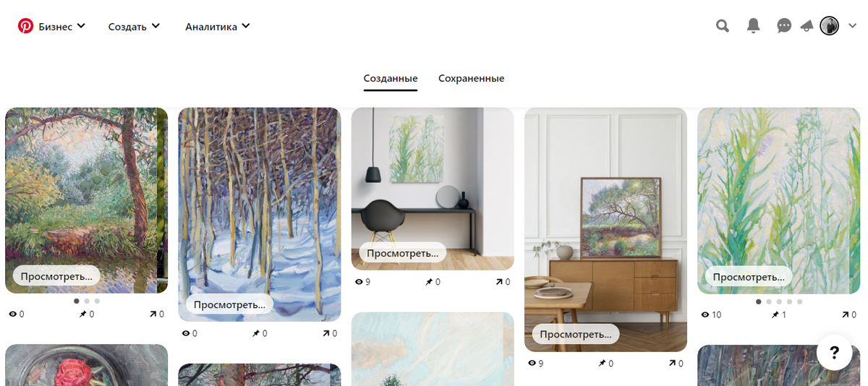The width and height of the screenshot is (868, 386).
Task: Select third carousel dot under the green forest pin
Action: [97, 301]
